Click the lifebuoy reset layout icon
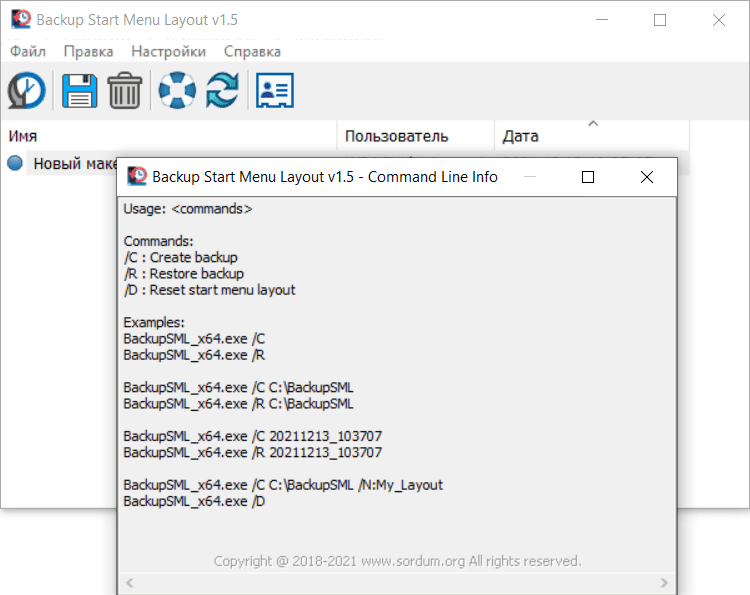Viewport: 750px width, 595px height. click(177, 90)
